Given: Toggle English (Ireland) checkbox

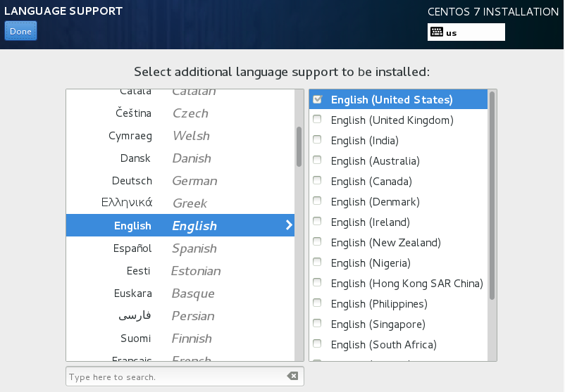Looking at the screenshot, I should (x=318, y=222).
